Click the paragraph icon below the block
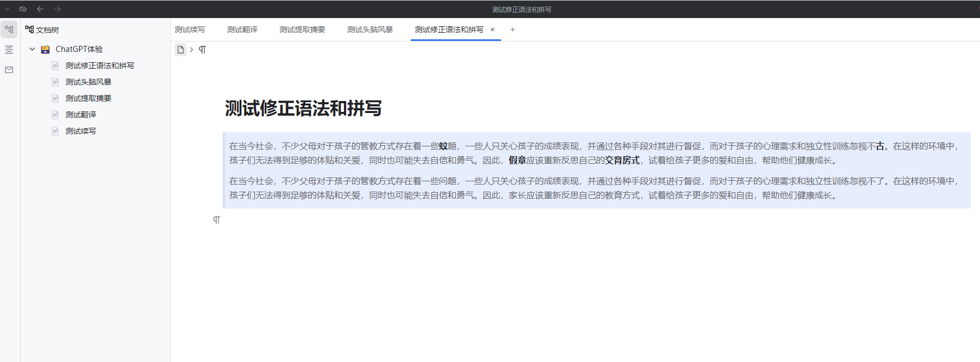This screenshot has height=362, width=980. pyautogui.click(x=217, y=220)
